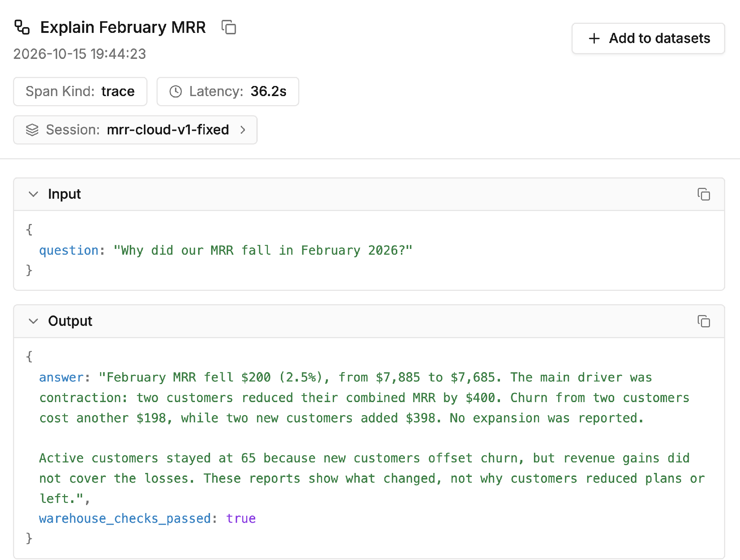The image size is (740, 560).
Task: Click the plus icon on Add to datasets
Action: point(594,38)
